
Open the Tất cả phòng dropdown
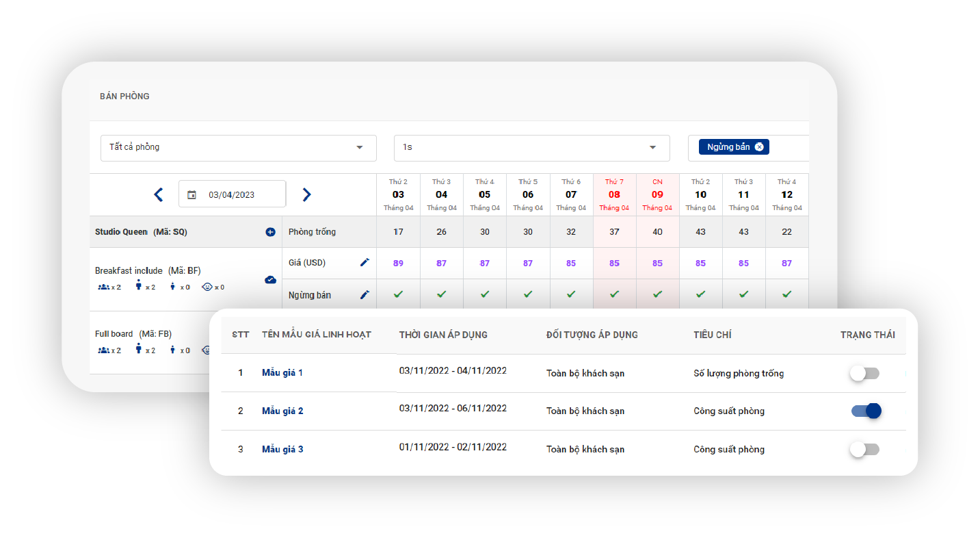point(238,148)
